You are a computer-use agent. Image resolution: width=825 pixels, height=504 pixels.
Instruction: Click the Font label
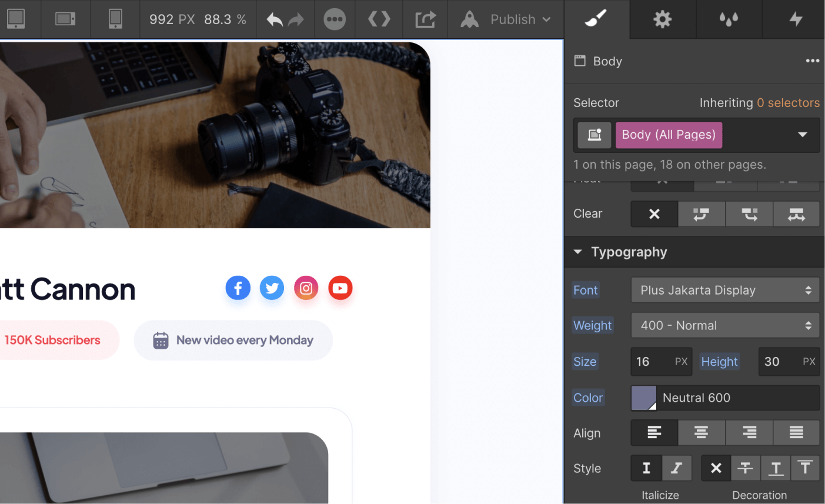pyautogui.click(x=586, y=290)
